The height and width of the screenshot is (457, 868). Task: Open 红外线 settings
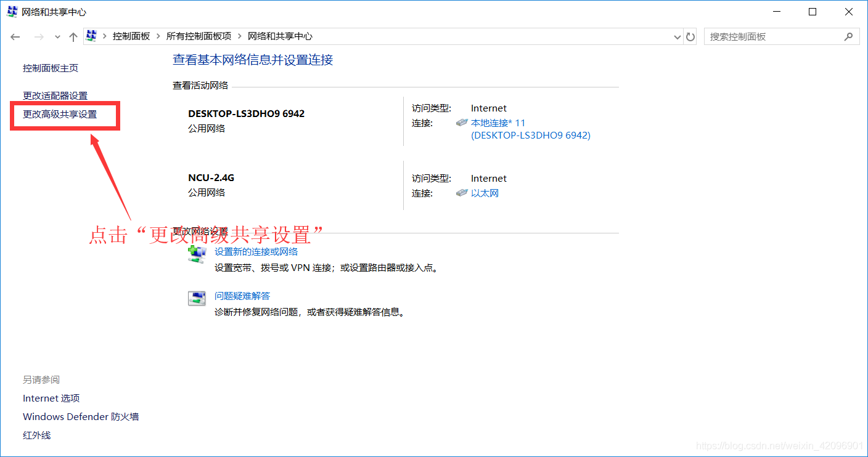[x=36, y=435]
